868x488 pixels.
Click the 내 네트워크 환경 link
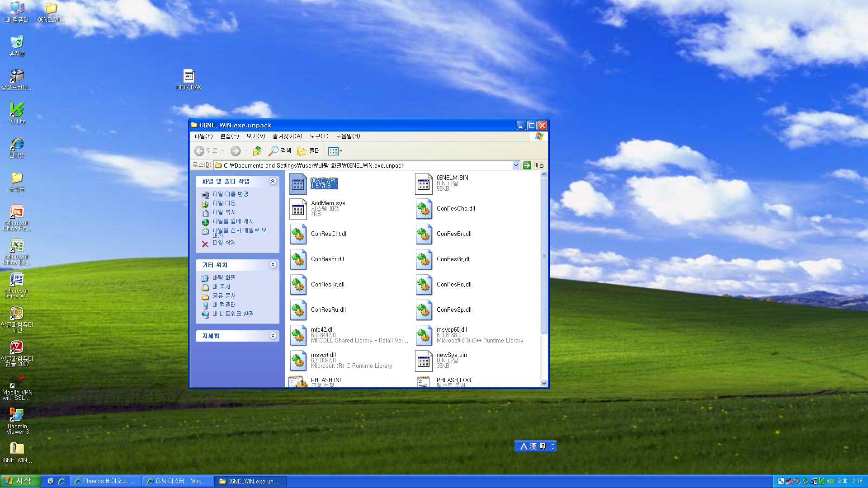[x=233, y=314]
